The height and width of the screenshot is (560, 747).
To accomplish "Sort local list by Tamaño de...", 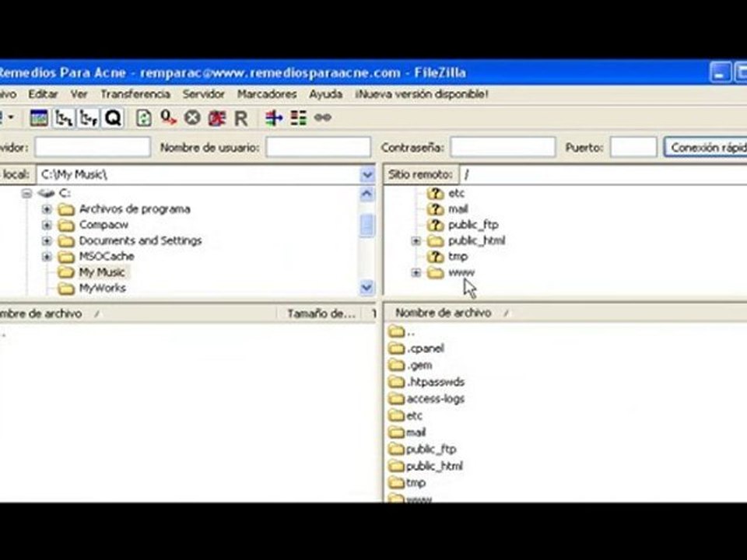I will 321,313.
